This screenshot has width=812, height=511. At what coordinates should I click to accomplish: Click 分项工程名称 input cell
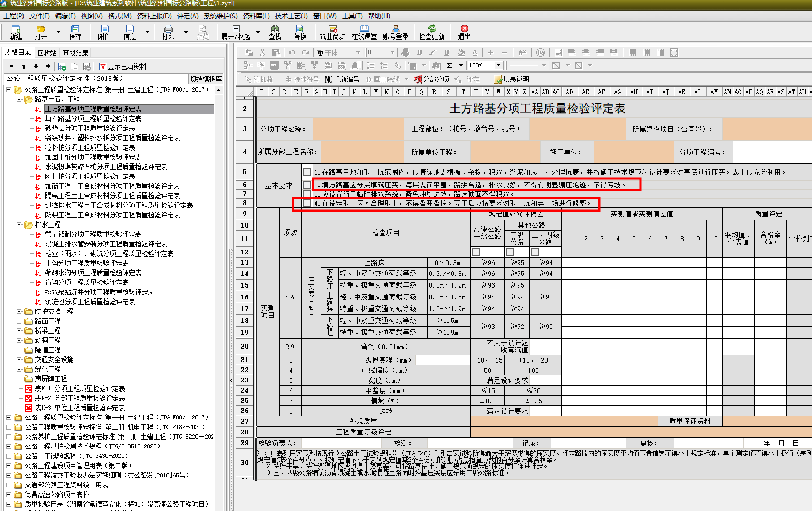pos(358,129)
